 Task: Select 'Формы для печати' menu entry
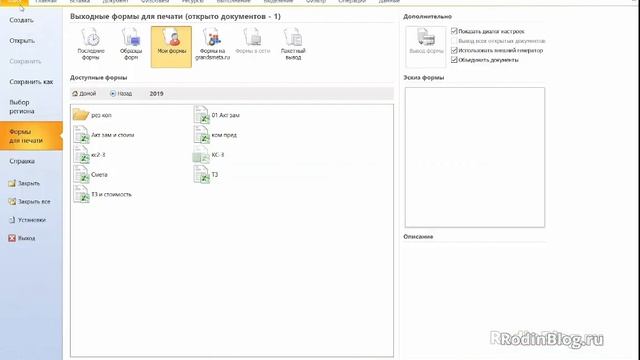pyautogui.click(x=31, y=136)
